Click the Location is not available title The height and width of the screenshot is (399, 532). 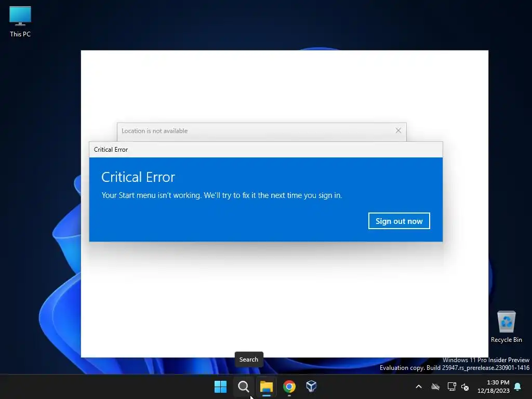pos(154,131)
